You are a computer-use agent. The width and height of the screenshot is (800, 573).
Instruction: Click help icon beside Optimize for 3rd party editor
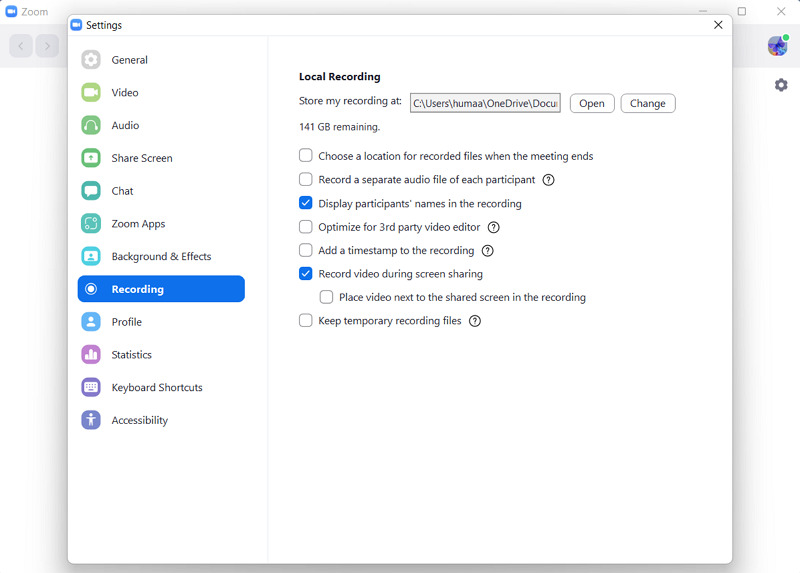click(493, 228)
